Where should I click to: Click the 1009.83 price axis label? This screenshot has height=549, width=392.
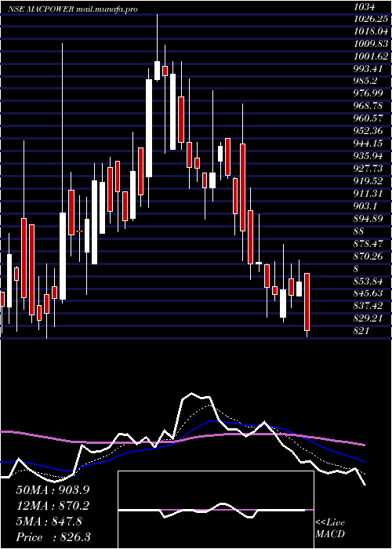371,43
